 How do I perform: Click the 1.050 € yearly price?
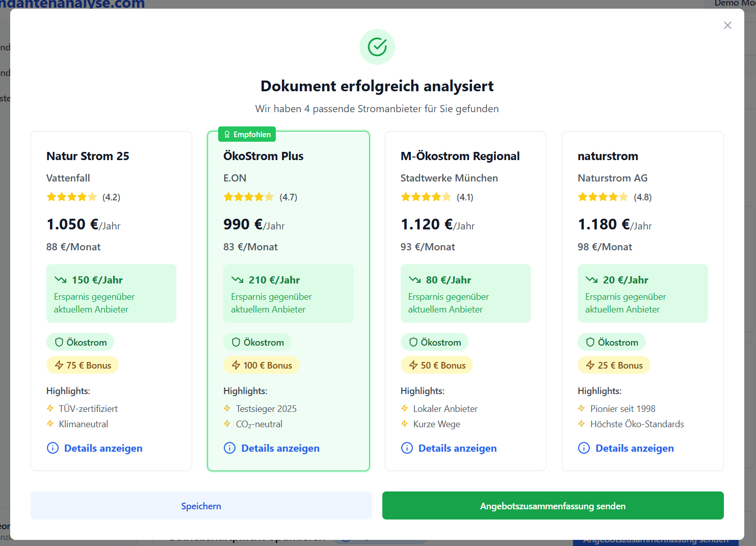(72, 224)
